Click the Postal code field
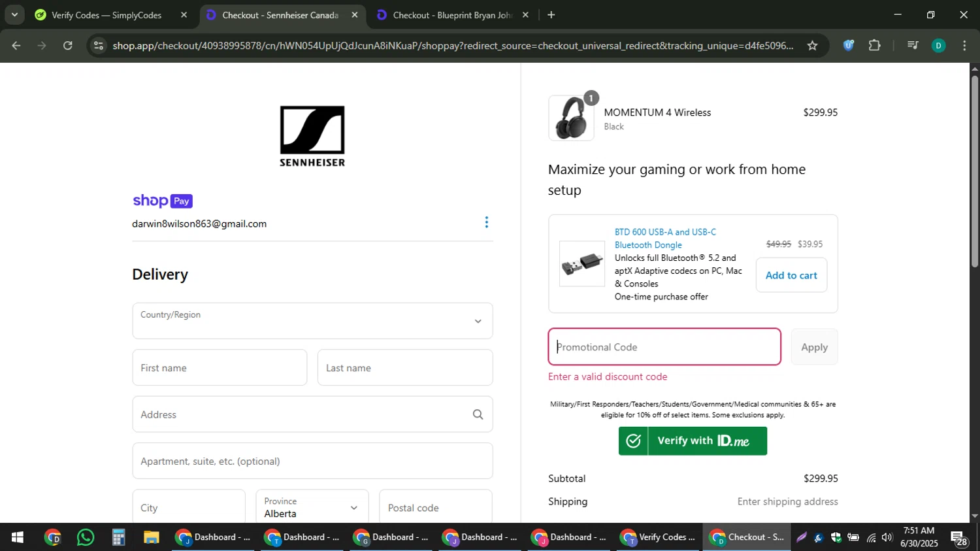The width and height of the screenshot is (980, 551). click(x=436, y=507)
